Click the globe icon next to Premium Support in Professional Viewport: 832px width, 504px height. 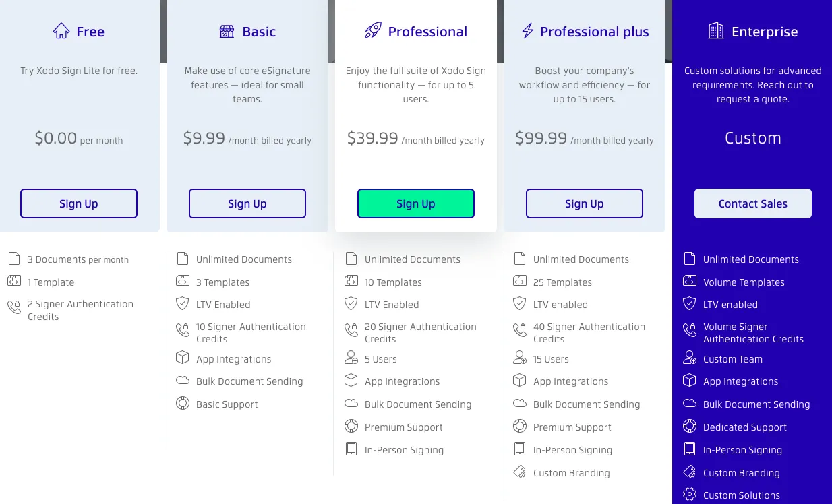(351, 426)
